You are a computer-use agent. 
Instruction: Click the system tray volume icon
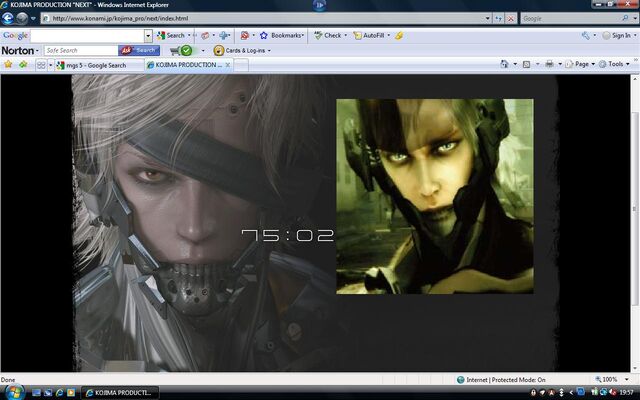pos(613,393)
